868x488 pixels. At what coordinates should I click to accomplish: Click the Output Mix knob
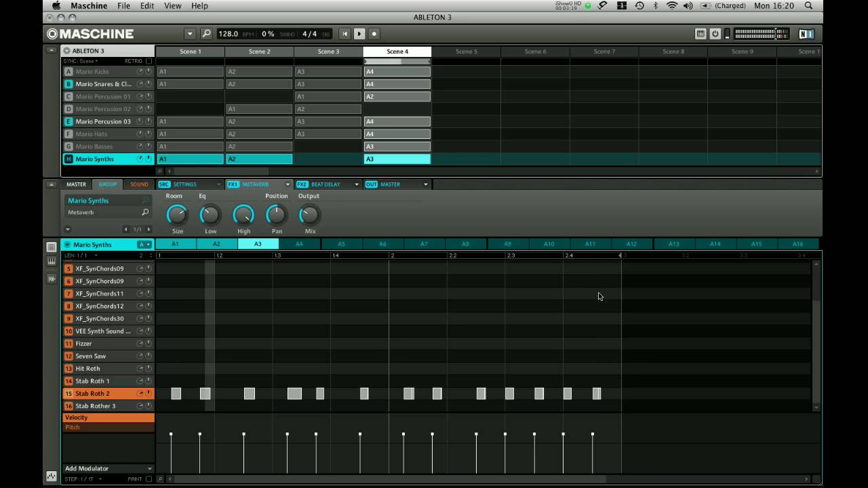309,215
